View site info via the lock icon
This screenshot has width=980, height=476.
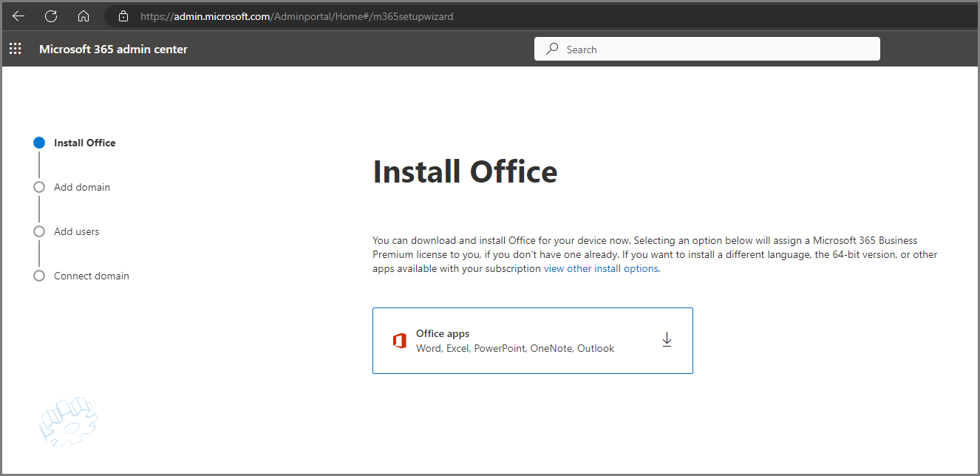click(123, 16)
